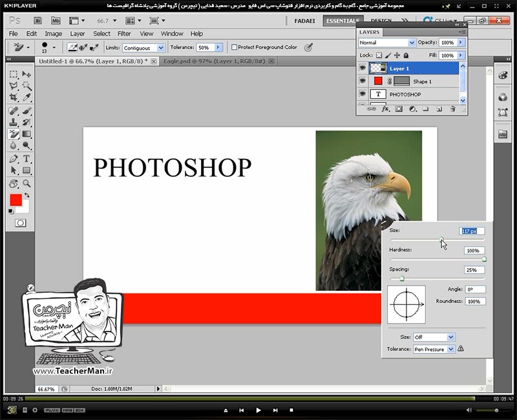Image resolution: width=517 pixels, height=420 pixels.
Task: Select the 3D Rotate tool
Action: (x=14, y=184)
